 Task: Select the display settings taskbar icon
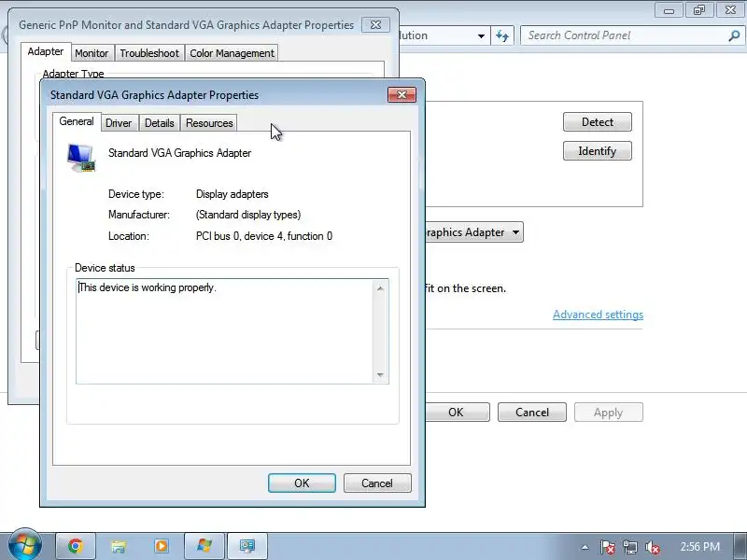pos(247,546)
